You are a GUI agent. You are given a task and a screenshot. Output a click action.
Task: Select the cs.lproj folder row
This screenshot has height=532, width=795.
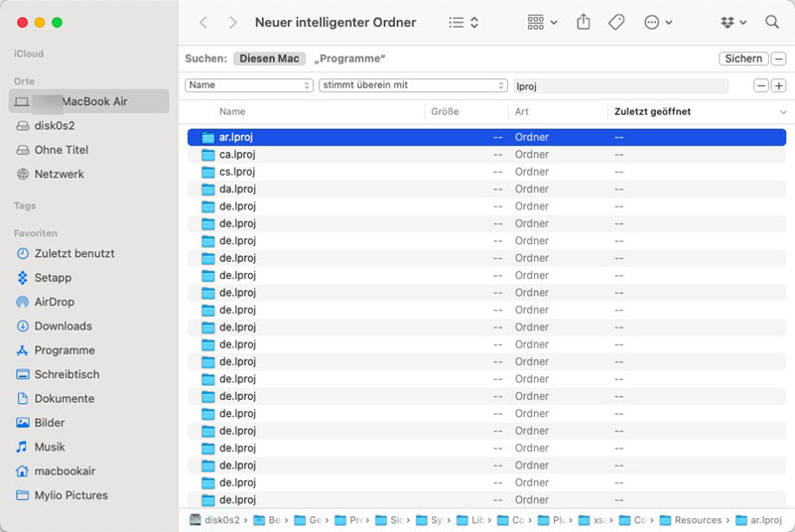click(486, 172)
